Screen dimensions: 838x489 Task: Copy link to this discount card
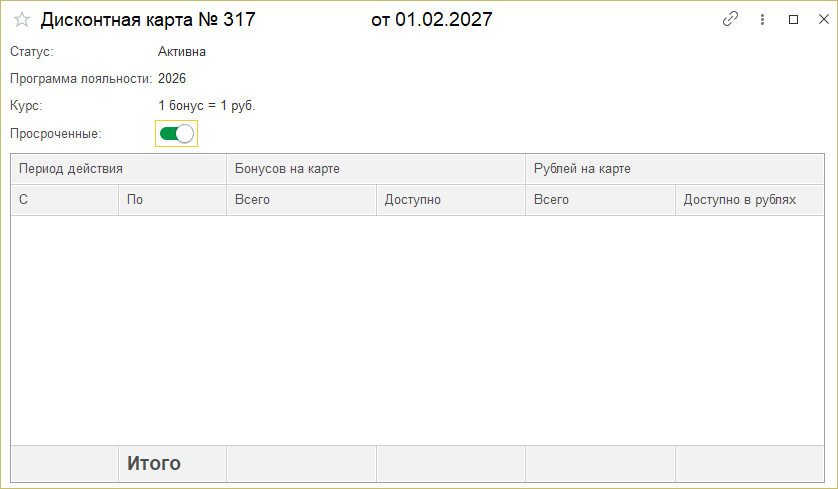pyautogui.click(x=731, y=19)
